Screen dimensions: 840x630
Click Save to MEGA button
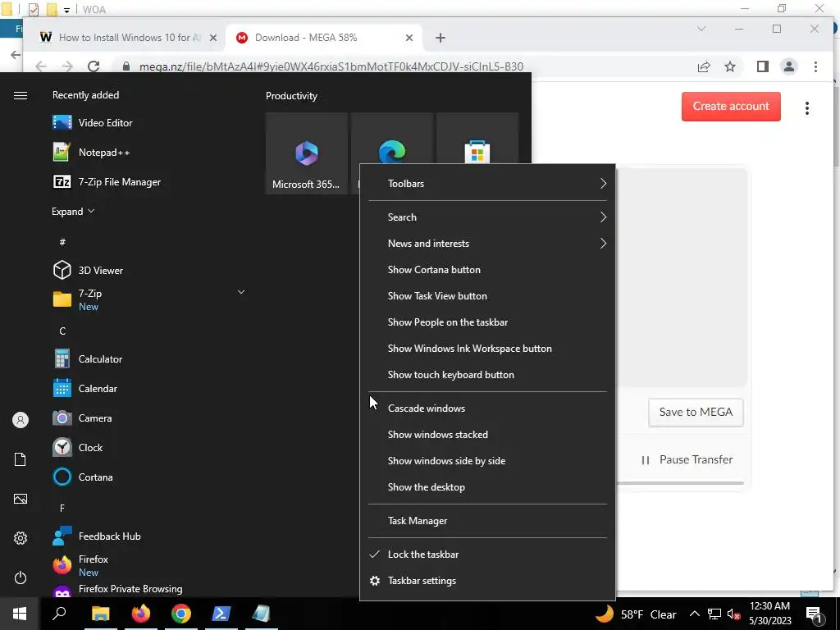pyautogui.click(x=696, y=412)
